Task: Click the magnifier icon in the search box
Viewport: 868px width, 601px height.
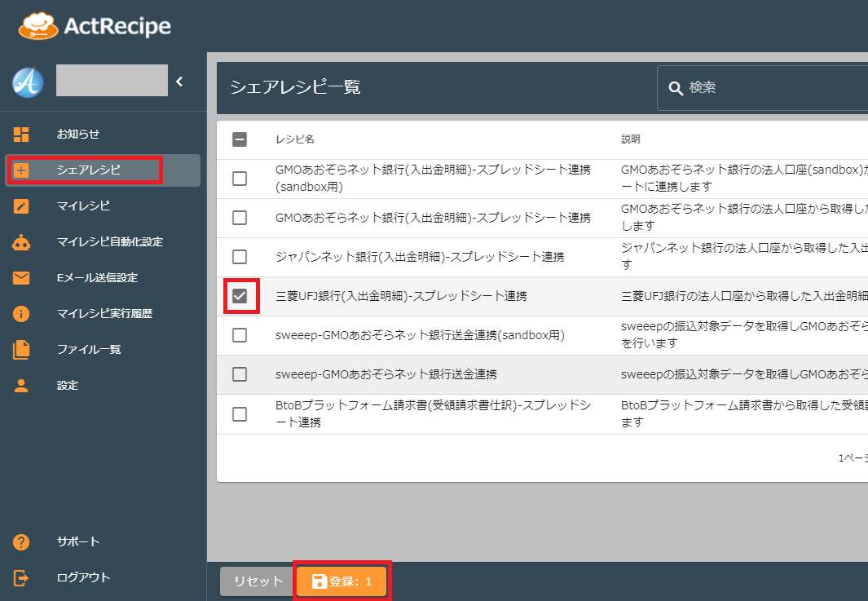Action: [676, 88]
